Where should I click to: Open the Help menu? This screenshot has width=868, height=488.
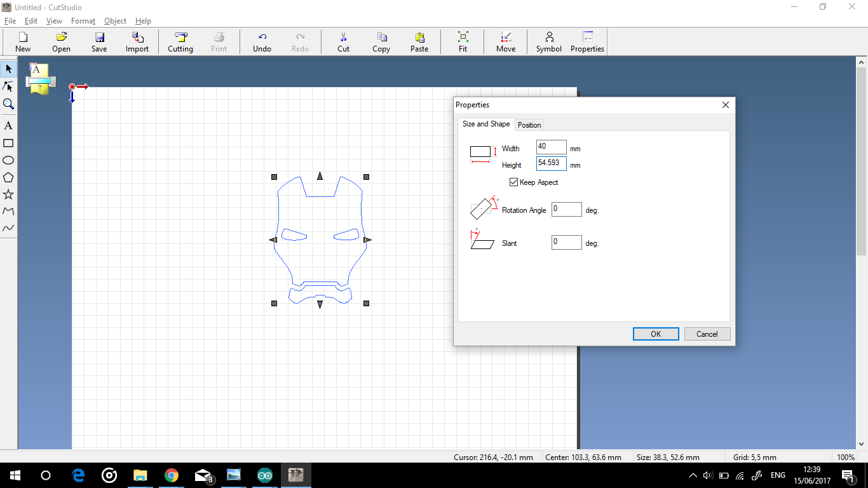click(143, 21)
